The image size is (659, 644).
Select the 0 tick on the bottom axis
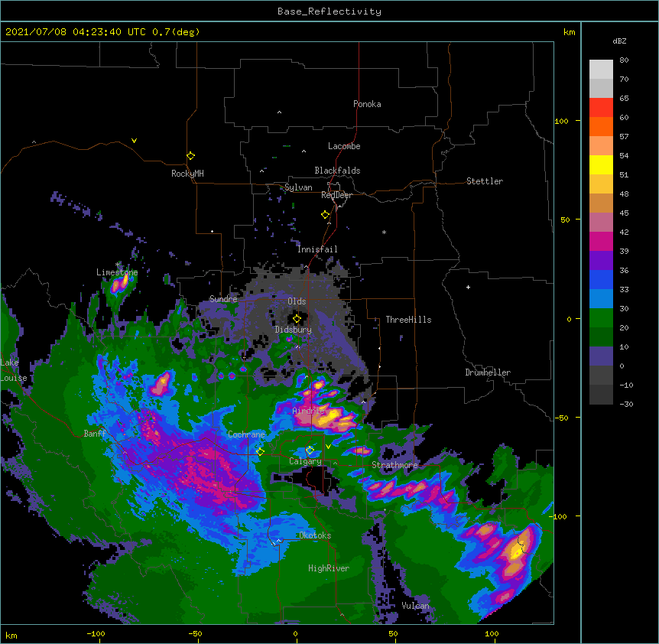point(295,633)
